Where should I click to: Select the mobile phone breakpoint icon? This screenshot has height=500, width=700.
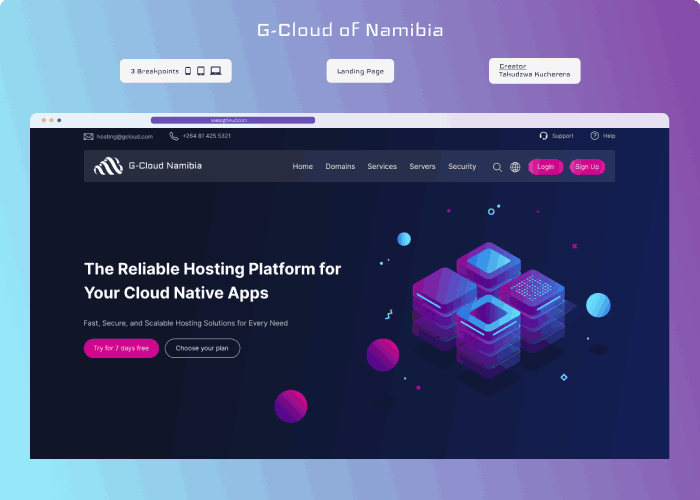click(x=188, y=71)
